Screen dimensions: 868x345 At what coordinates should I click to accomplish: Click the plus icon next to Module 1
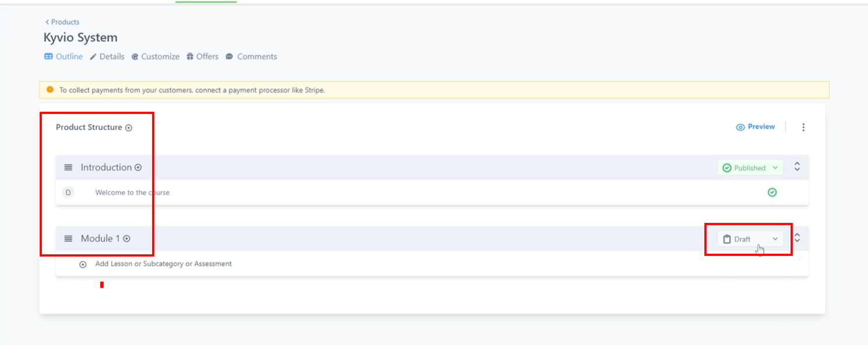(126, 239)
